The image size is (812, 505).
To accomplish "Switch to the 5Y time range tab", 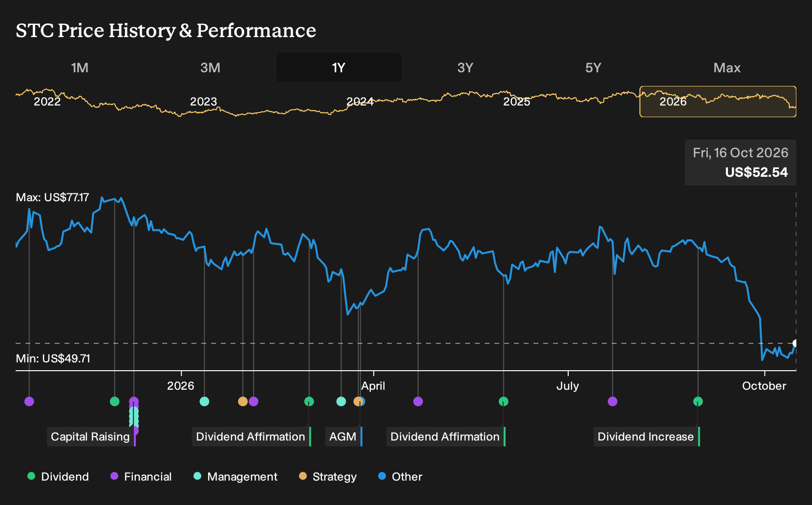I will (593, 67).
